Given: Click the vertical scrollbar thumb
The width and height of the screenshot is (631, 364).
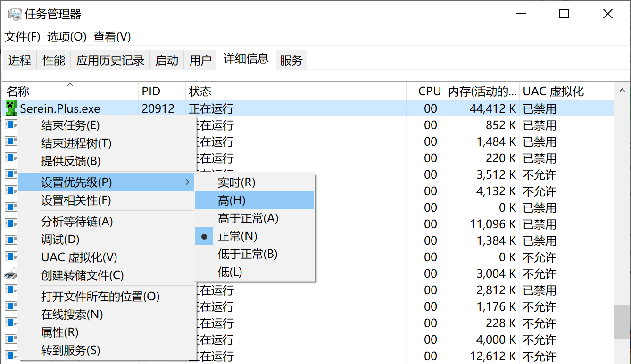Looking at the screenshot, I should click(623, 322).
